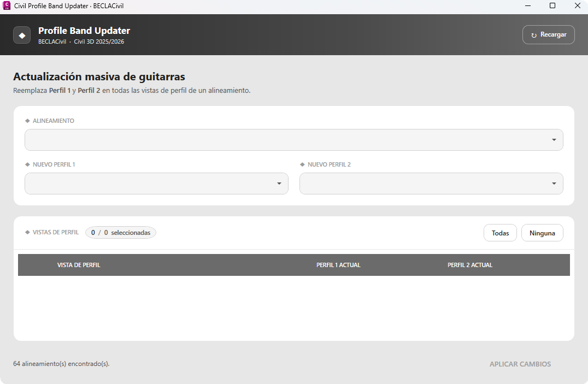Click the BECLACivil · Civil 3D 2025/2026 subtitle
588x384 pixels.
[81, 42]
